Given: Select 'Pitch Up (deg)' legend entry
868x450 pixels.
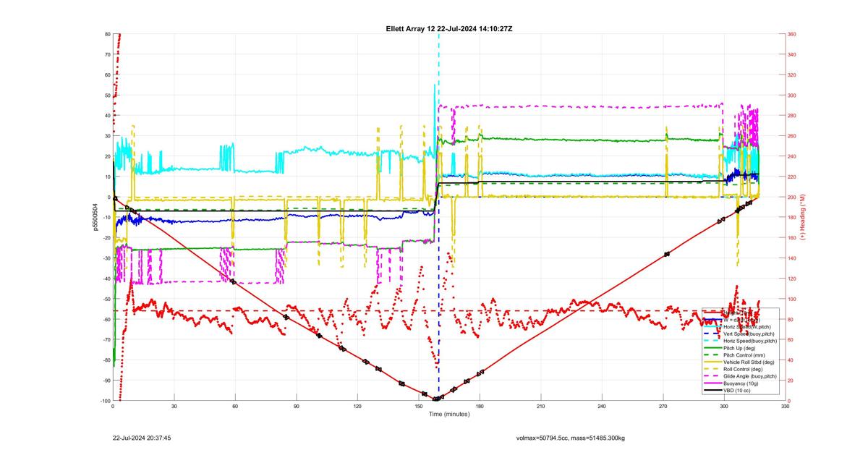Looking at the screenshot, I should (739, 348).
